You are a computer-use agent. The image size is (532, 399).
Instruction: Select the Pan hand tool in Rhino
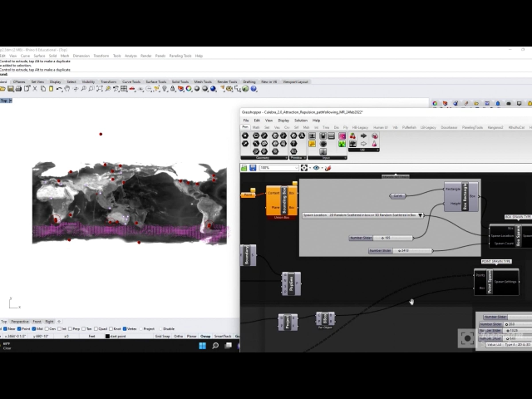(x=67, y=89)
